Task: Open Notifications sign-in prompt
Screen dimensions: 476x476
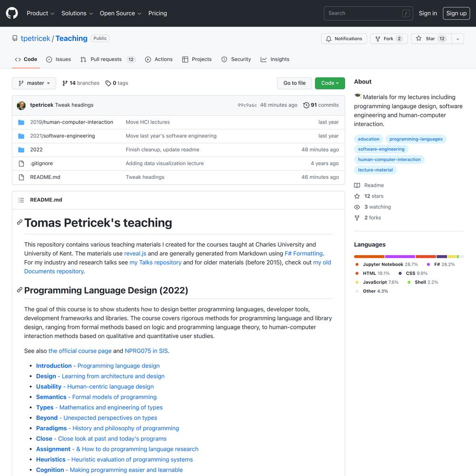Action: tap(344, 39)
